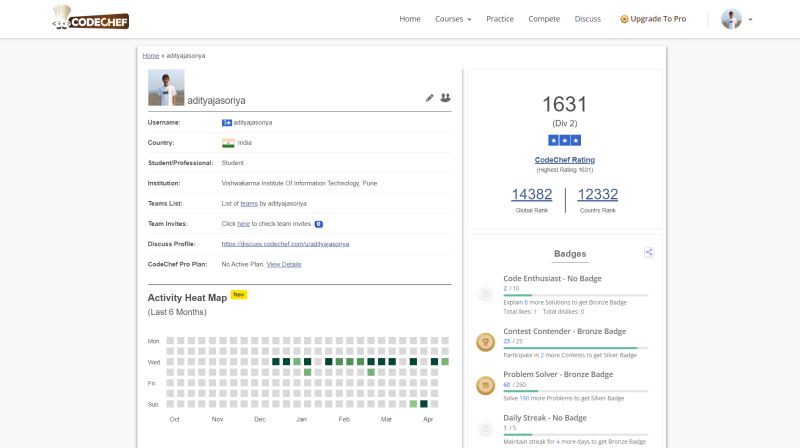Click the Global Rank 14382 link
Viewport: 800px width, 448px height.
click(x=531, y=195)
